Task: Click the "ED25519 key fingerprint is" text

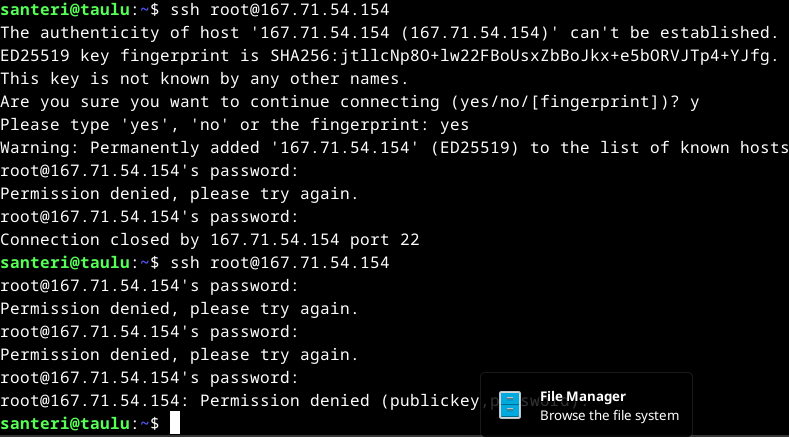Action: coord(132,56)
